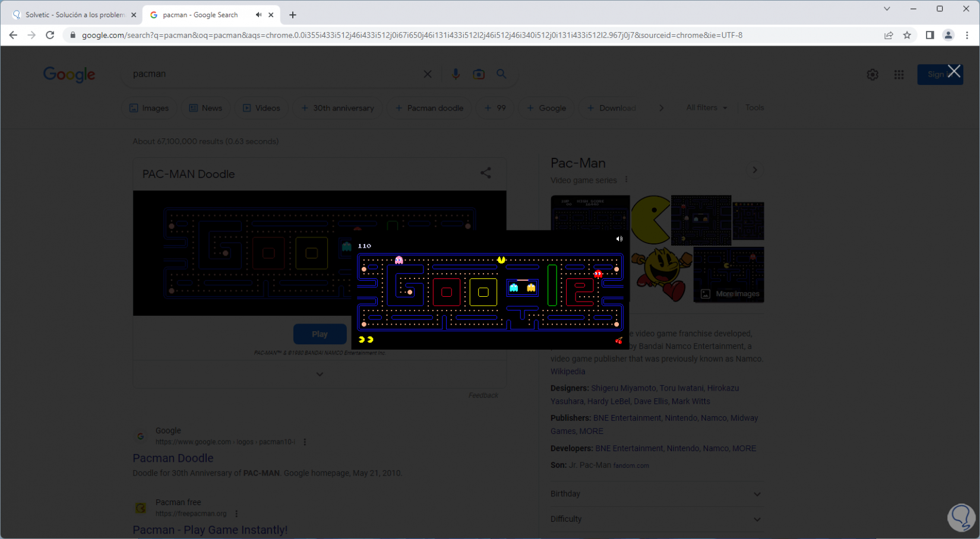Go back to the previous page
980x539 pixels.
point(13,35)
